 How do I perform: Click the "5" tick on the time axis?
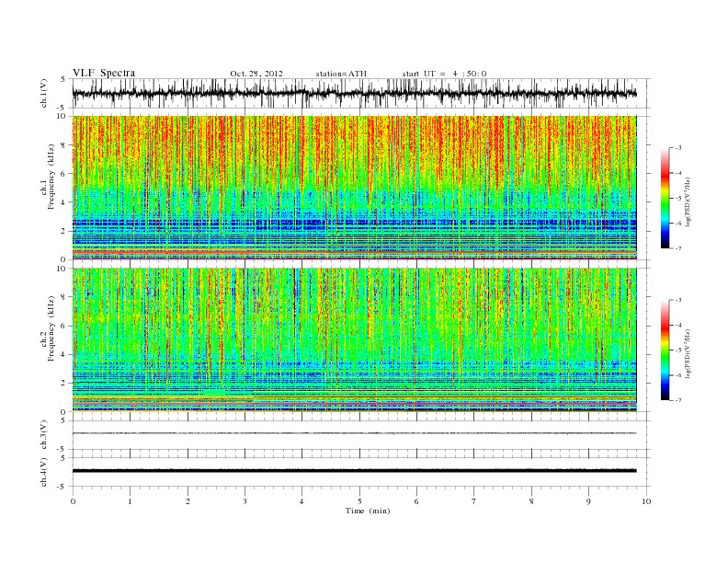[359, 501]
